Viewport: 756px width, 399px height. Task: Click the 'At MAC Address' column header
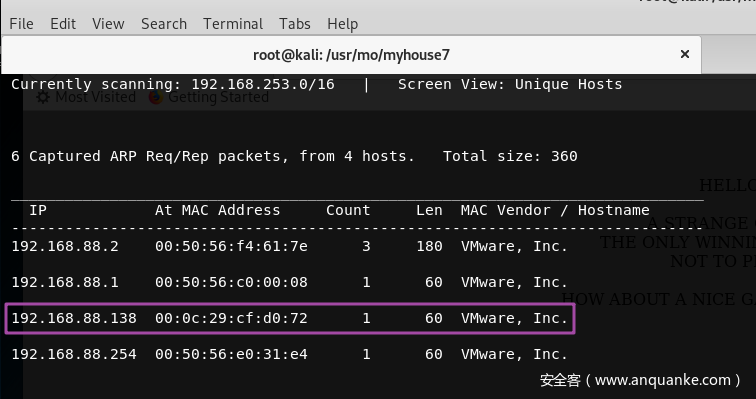pos(217,210)
